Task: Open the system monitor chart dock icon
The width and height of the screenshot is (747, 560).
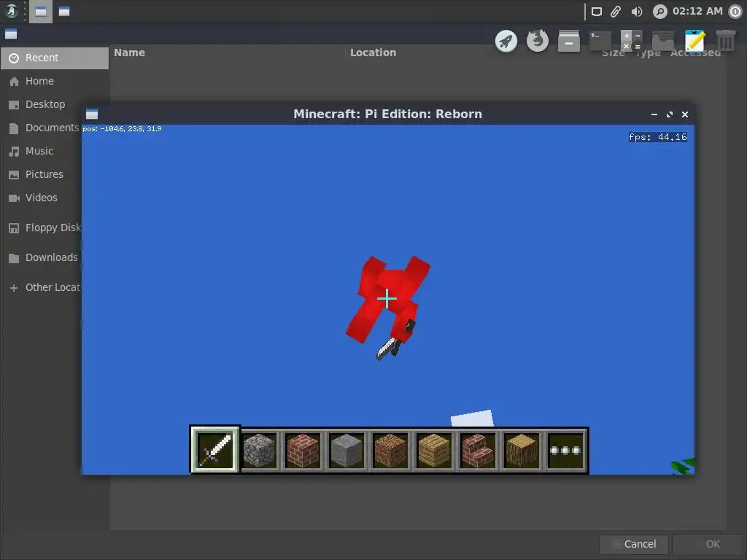Action: [663, 41]
